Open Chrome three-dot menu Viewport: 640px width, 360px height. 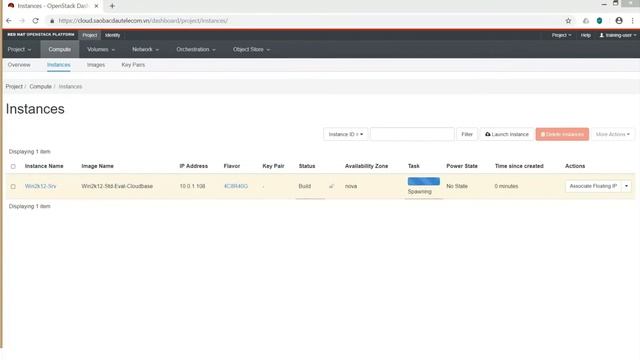click(x=633, y=20)
